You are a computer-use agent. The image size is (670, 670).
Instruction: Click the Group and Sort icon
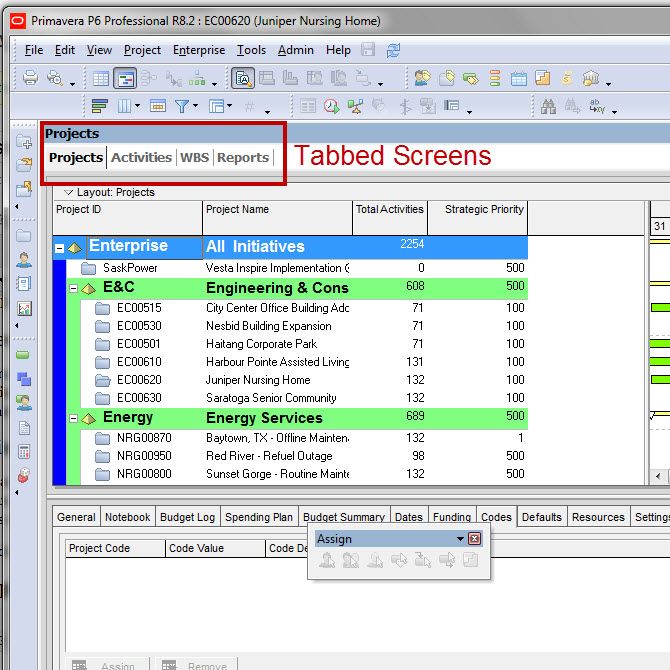coord(216,106)
